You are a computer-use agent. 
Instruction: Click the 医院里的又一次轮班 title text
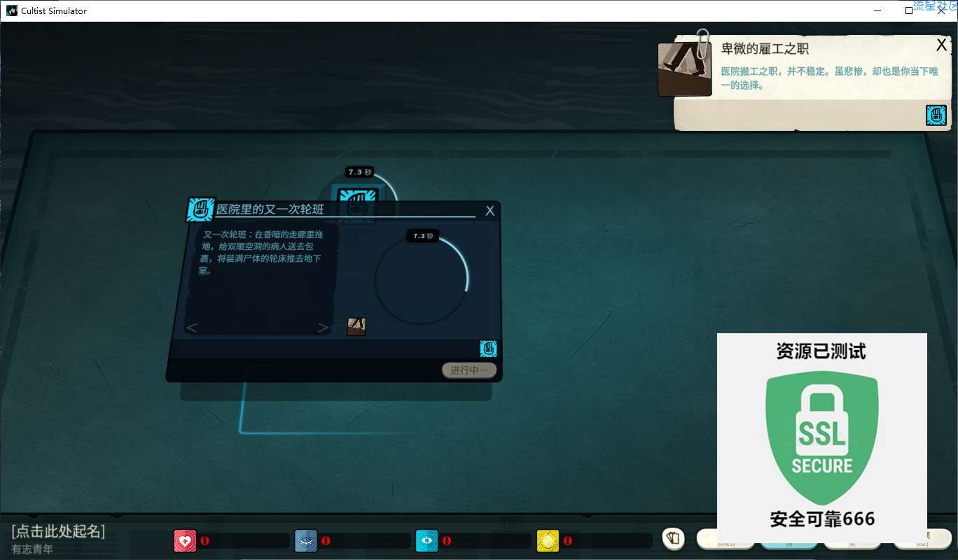270,209
